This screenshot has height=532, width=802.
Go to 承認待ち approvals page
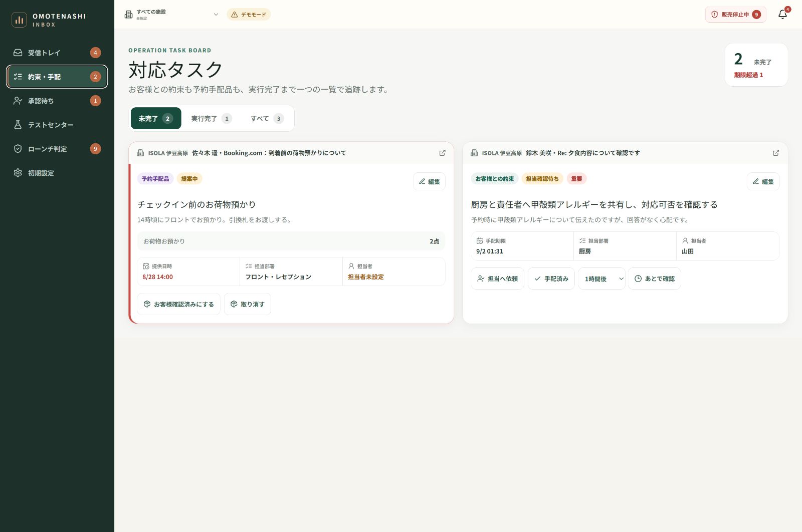pyautogui.click(x=57, y=101)
